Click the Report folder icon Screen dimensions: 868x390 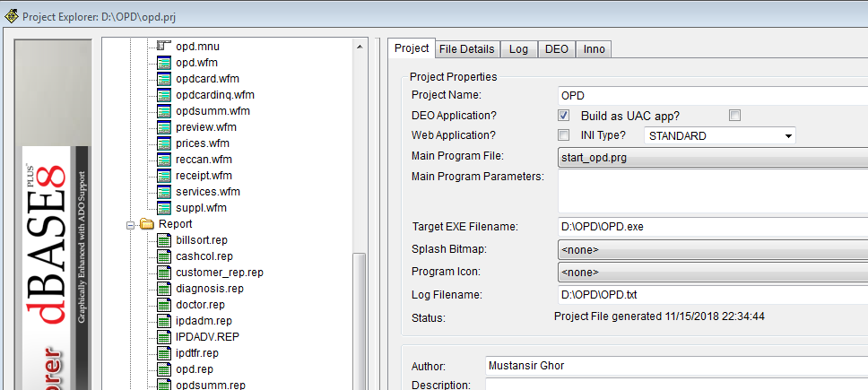click(147, 224)
